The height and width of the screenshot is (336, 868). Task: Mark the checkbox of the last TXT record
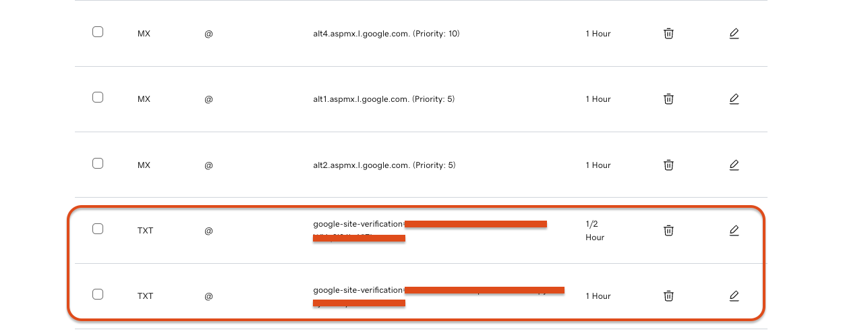pos(98,294)
